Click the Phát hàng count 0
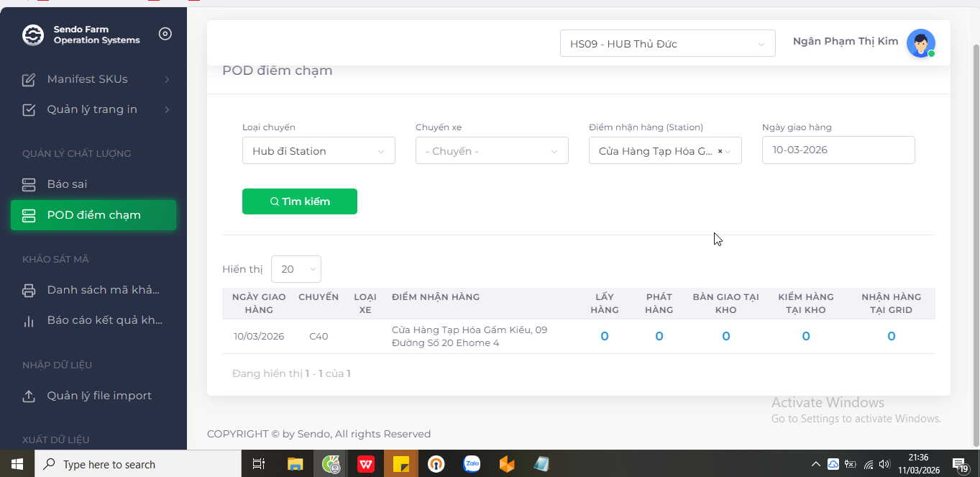The width and height of the screenshot is (980, 477). tap(659, 336)
